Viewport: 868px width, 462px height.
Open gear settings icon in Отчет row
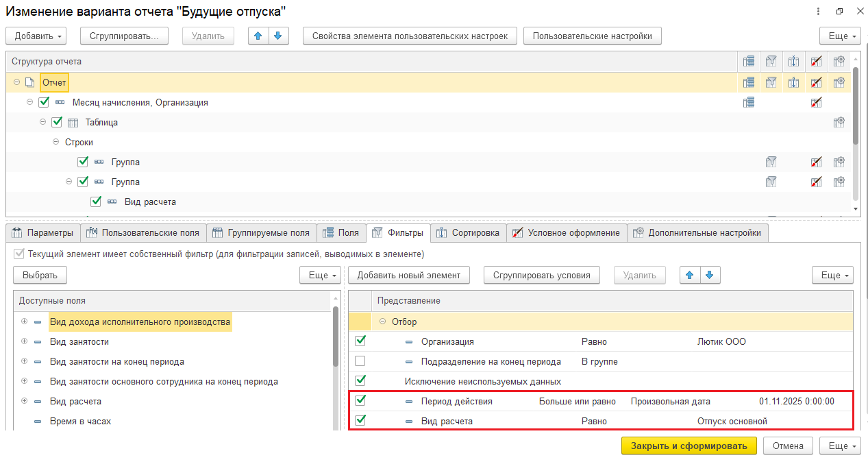point(839,82)
